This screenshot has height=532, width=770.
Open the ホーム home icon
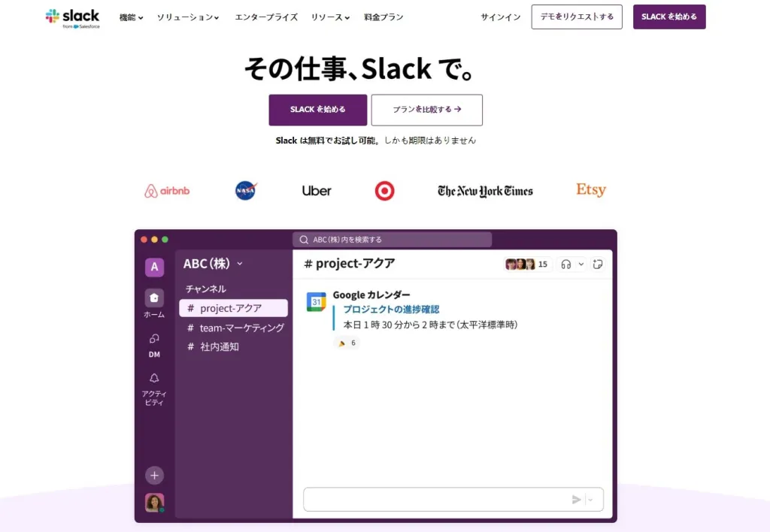pos(154,298)
